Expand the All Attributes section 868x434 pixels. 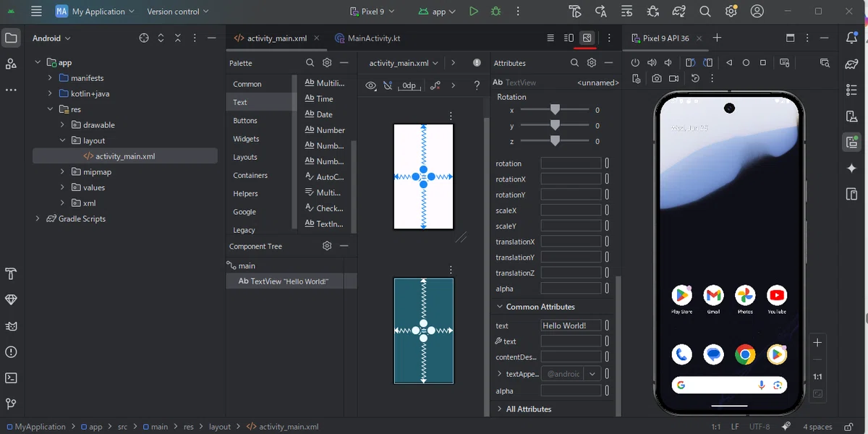click(499, 409)
